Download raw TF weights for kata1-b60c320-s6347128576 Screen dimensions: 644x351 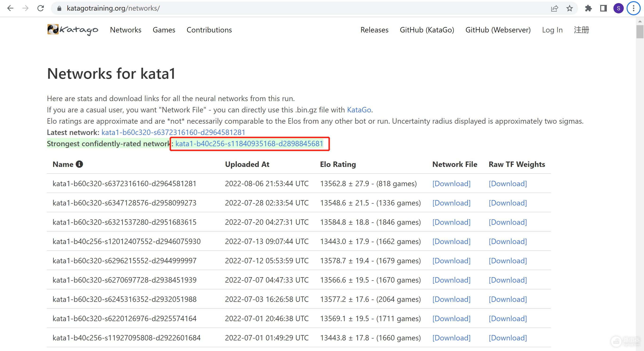[508, 203]
